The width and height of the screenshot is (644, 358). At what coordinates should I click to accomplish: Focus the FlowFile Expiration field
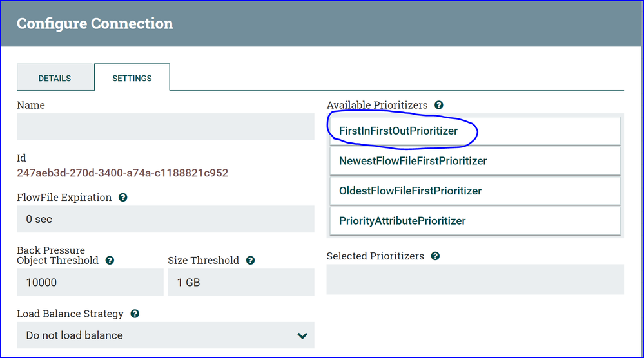pyautogui.click(x=165, y=219)
